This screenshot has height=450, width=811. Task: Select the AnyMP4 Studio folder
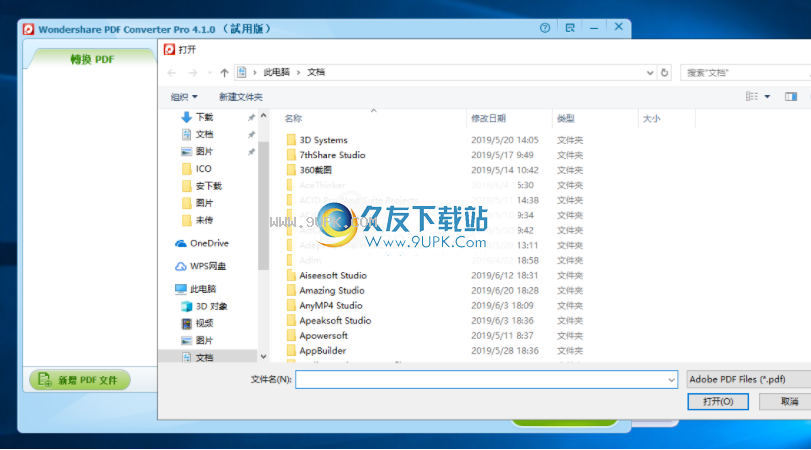(x=331, y=306)
